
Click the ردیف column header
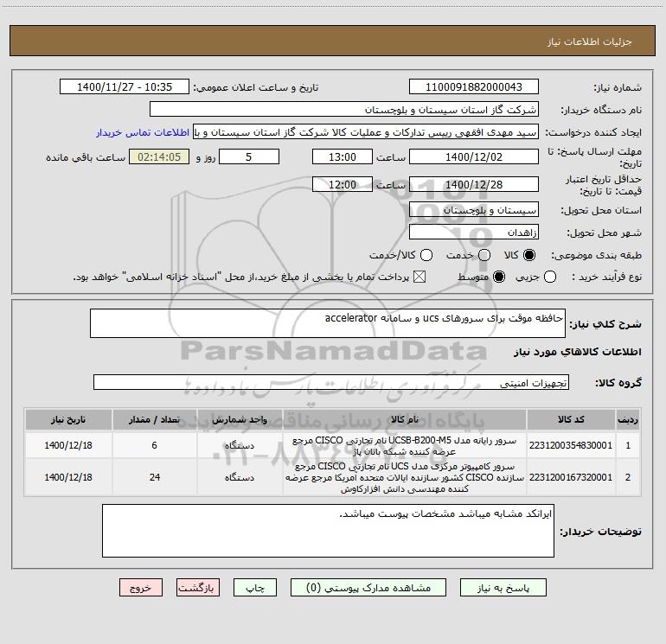[x=628, y=419]
